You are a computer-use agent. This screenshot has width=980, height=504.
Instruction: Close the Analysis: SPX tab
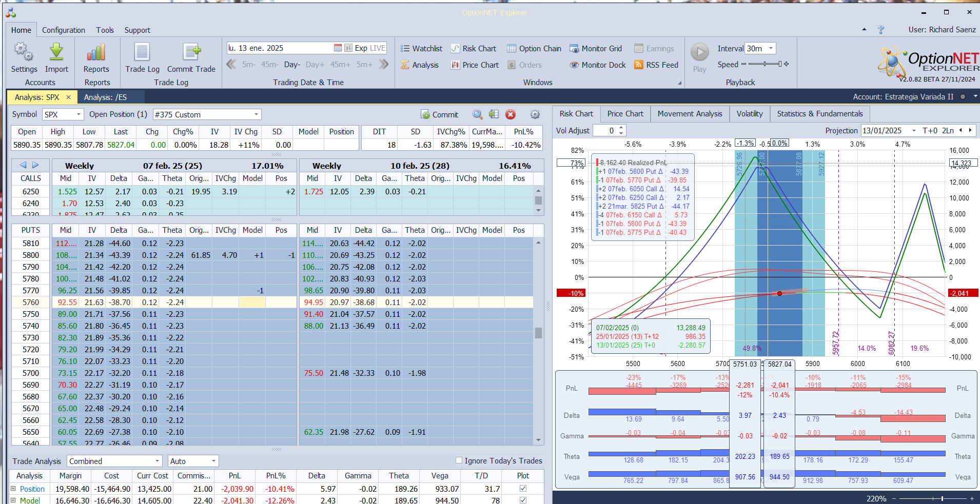(68, 97)
